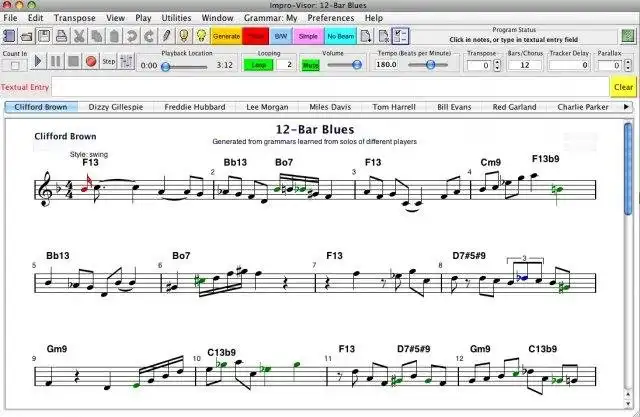This screenshot has height=417, width=640.
Task: Click inside the Textual Entry field
Action: tap(330, 87)
